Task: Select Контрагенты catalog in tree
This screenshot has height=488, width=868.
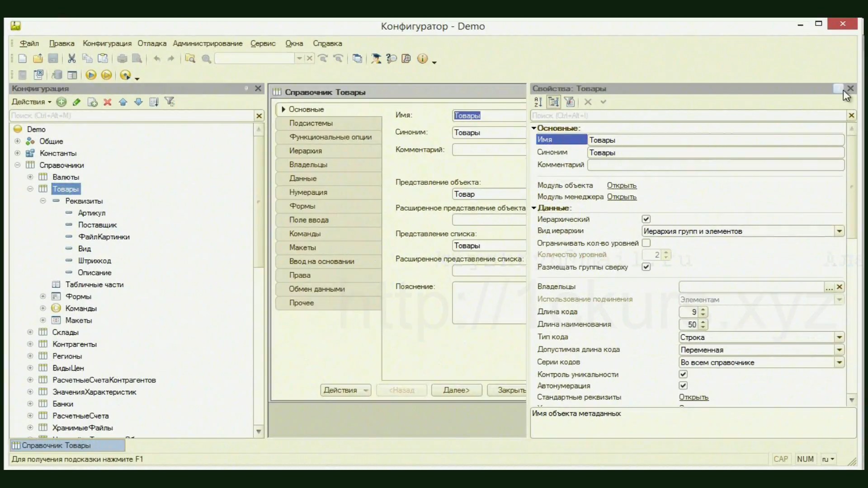Action: tap(75, 345)
